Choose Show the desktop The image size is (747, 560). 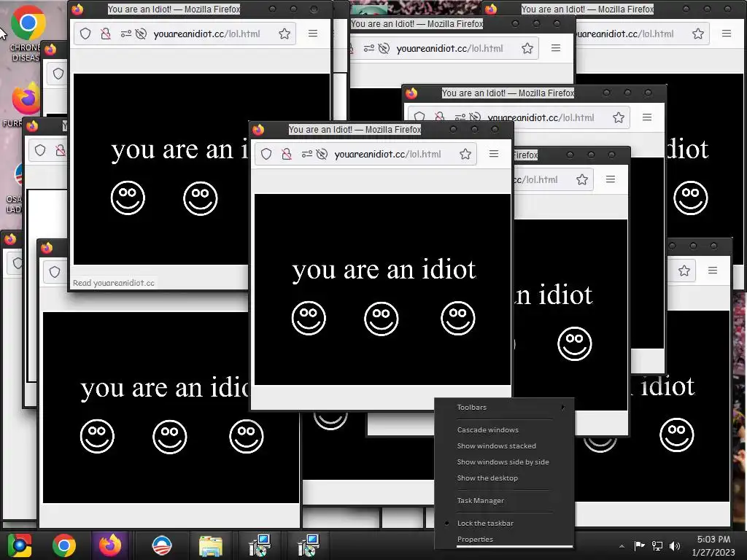coord(487,478)
